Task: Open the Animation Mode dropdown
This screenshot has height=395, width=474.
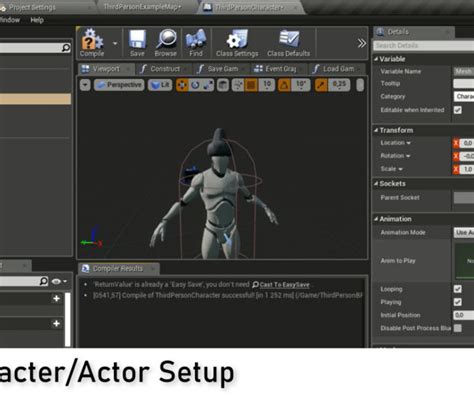Action: tap(464, 233)
